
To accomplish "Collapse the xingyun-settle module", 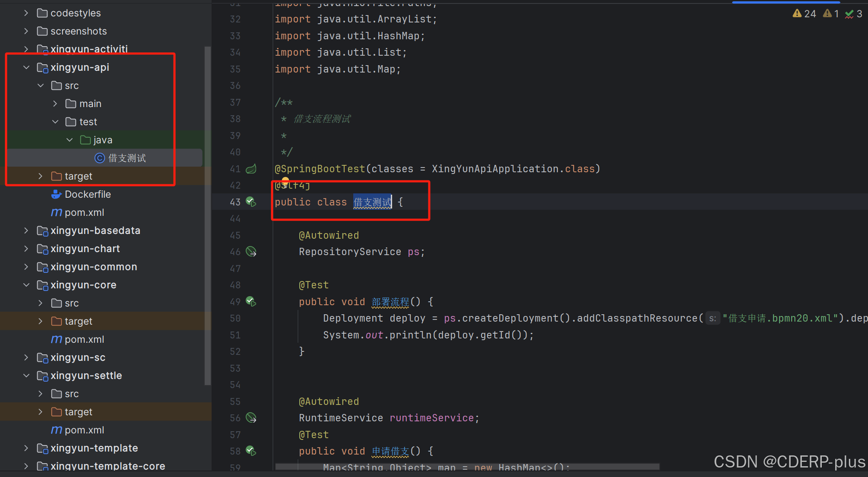I will point(26,376).
